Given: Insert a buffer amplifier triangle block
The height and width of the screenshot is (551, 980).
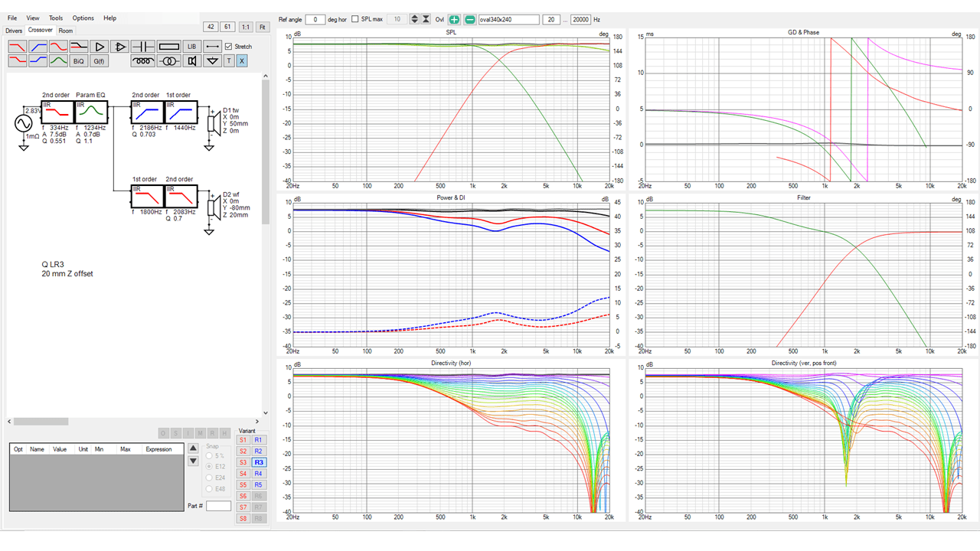Looking at the screenshot, I should pyautogui.click(x=100, y=47).
